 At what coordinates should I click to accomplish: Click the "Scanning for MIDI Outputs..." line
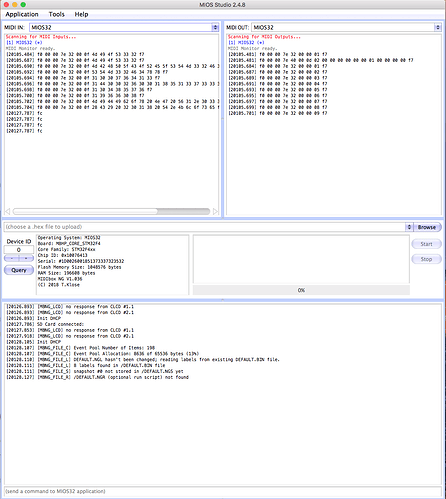pos(264,37)
